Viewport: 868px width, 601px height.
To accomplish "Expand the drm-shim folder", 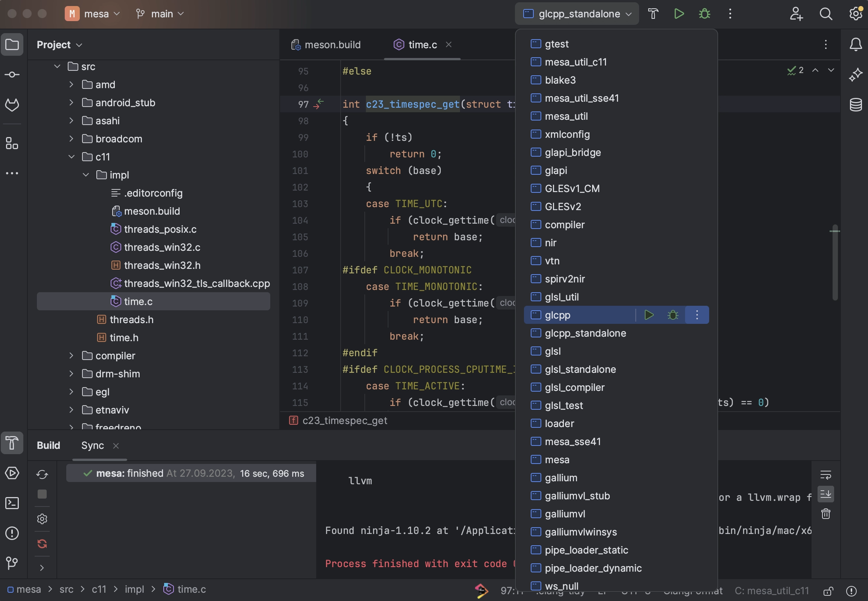I will coord(71,374).
